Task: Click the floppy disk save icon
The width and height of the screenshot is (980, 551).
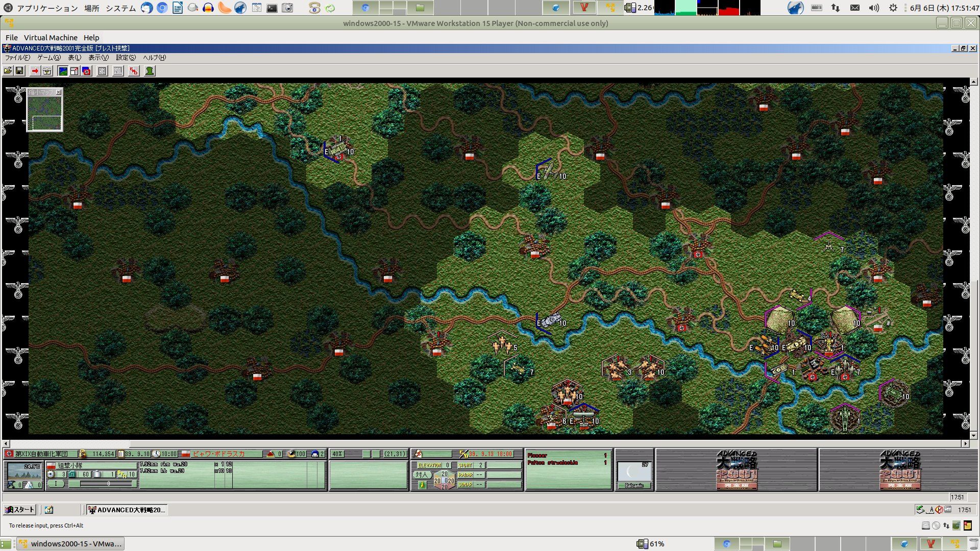Action: 19,71
